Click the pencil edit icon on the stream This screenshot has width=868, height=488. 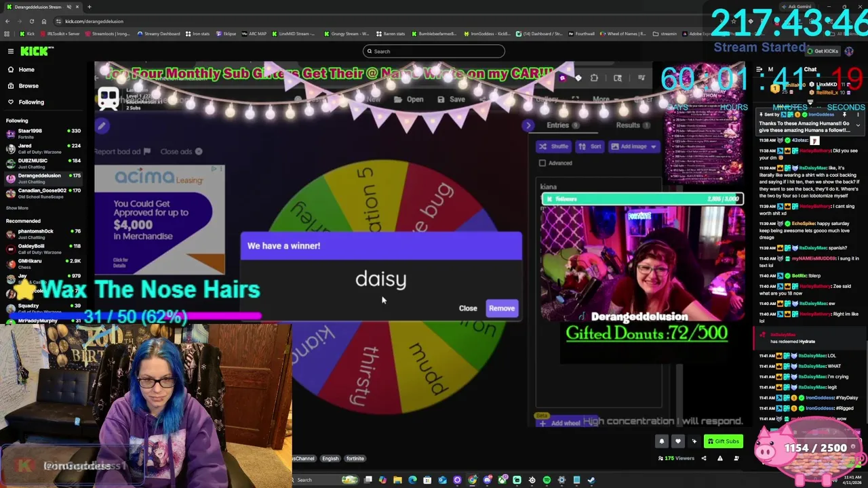[102, 125]
